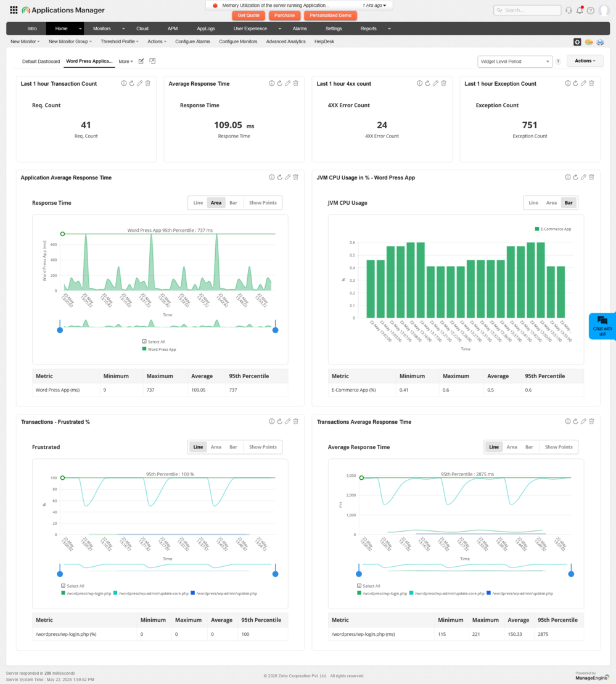Click the headset support icon
The width and height of the screenshot is (616, 684).
point(569,10)
